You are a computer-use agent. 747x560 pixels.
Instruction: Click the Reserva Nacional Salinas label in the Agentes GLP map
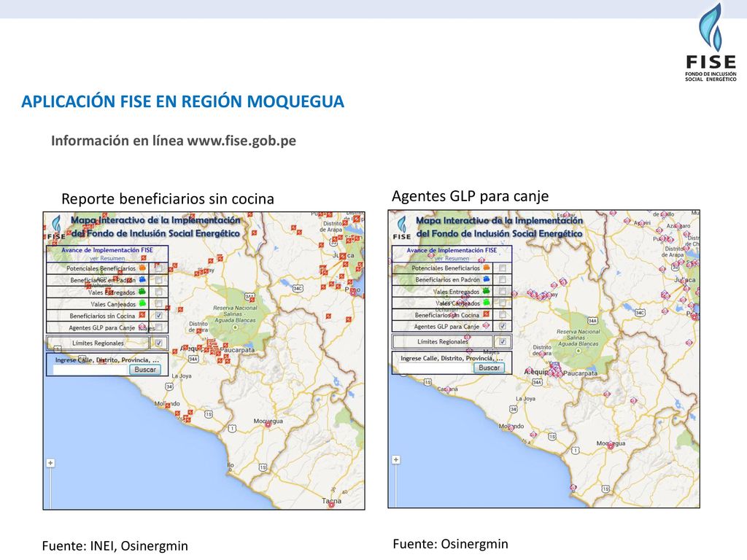(578, 337)
